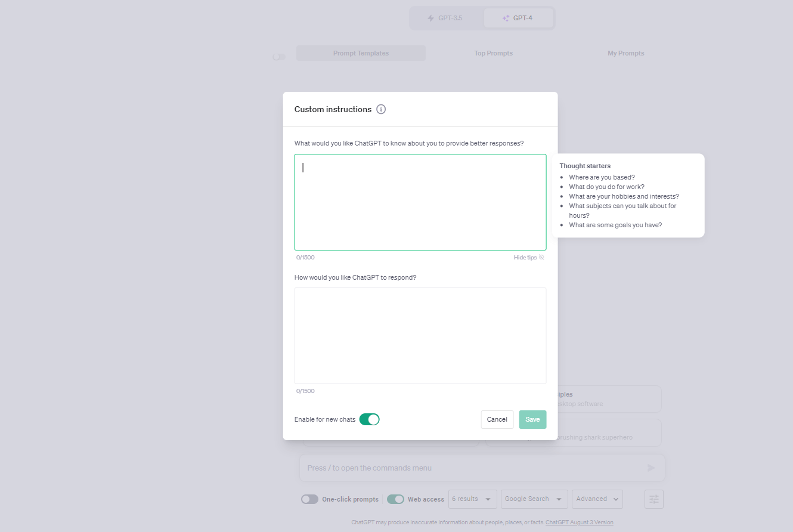Switch to the Top Prompts tab
793x532 pixels.
pos(494,53)
